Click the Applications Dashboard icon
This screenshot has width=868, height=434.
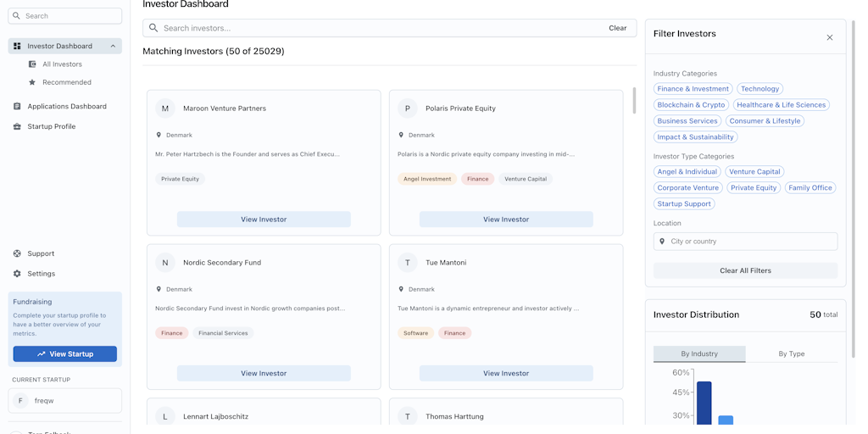coord(17,107)
